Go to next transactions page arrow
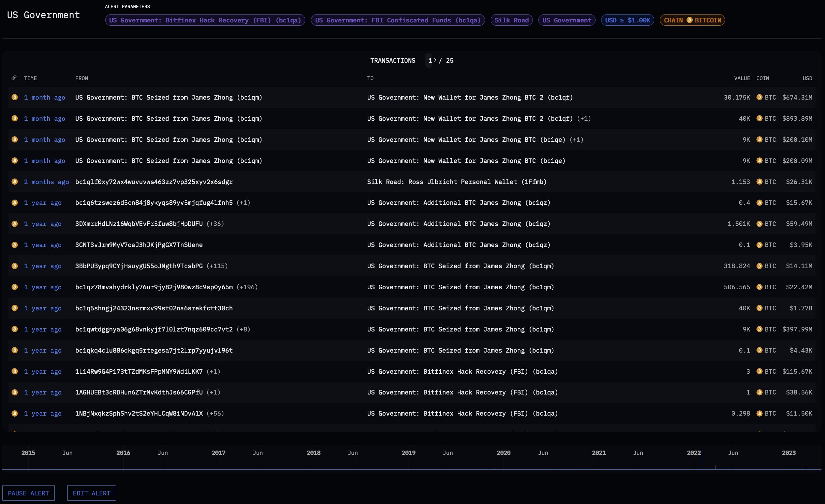This screenshot has width=825, height=504. pos(435,60)
